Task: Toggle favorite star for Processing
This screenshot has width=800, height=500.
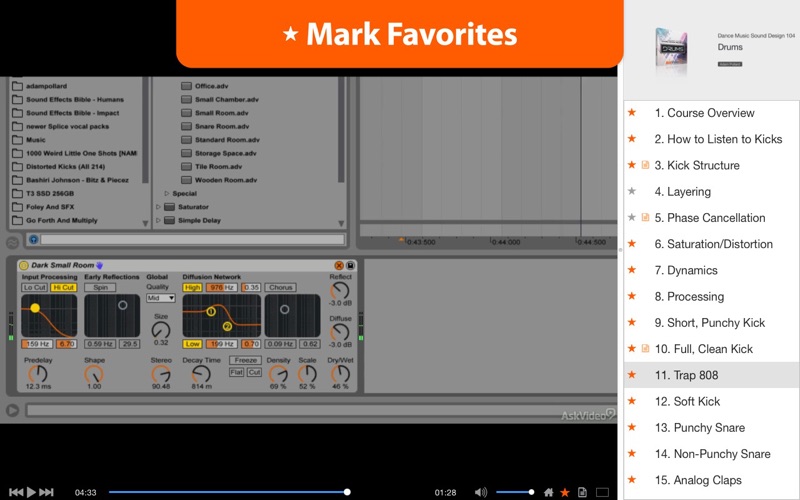Action: (x=632, y=296)
